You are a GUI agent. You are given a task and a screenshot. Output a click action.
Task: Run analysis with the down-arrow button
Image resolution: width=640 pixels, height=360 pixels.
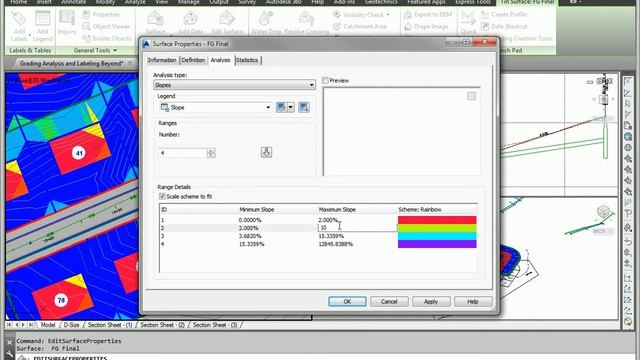pyautogui.click(x=266, y=152)
